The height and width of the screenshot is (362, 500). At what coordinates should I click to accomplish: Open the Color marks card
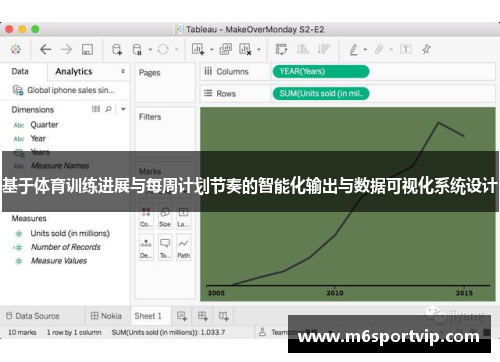pyautogui.click(x=146, y=216)
